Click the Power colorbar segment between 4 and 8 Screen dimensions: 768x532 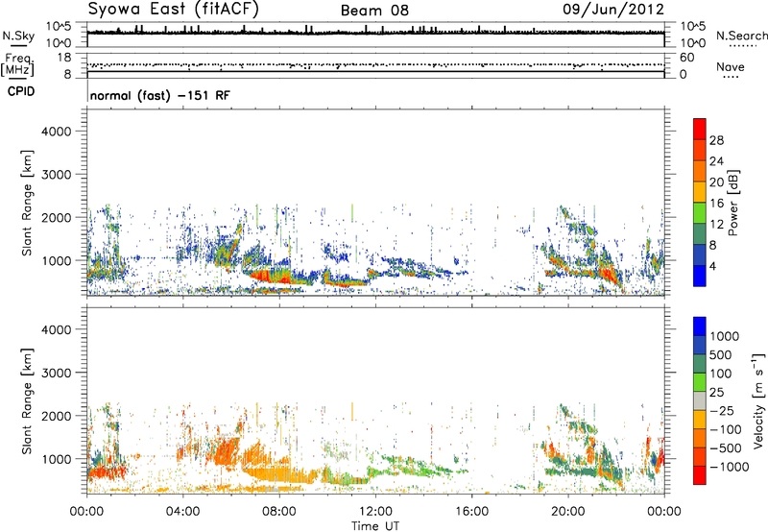pyautogui.click(x=700, y=254)
